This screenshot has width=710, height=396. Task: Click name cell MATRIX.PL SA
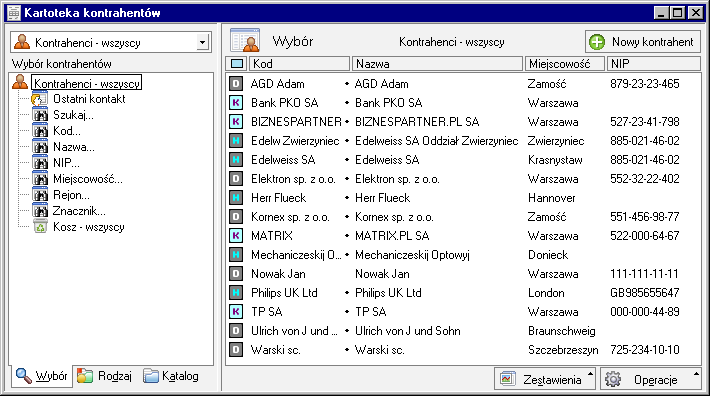[x=392, y=236]
